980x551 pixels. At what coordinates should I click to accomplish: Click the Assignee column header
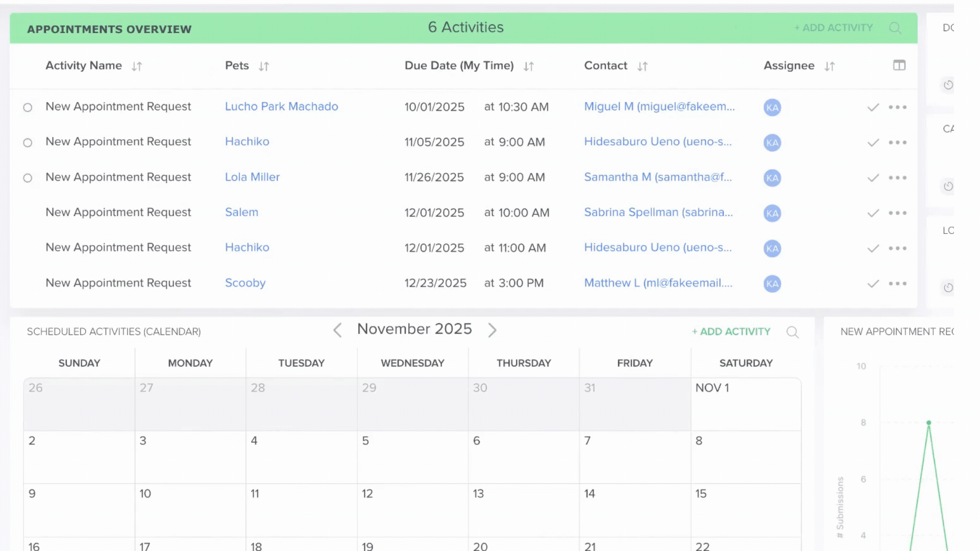click(x=789, y=66)
